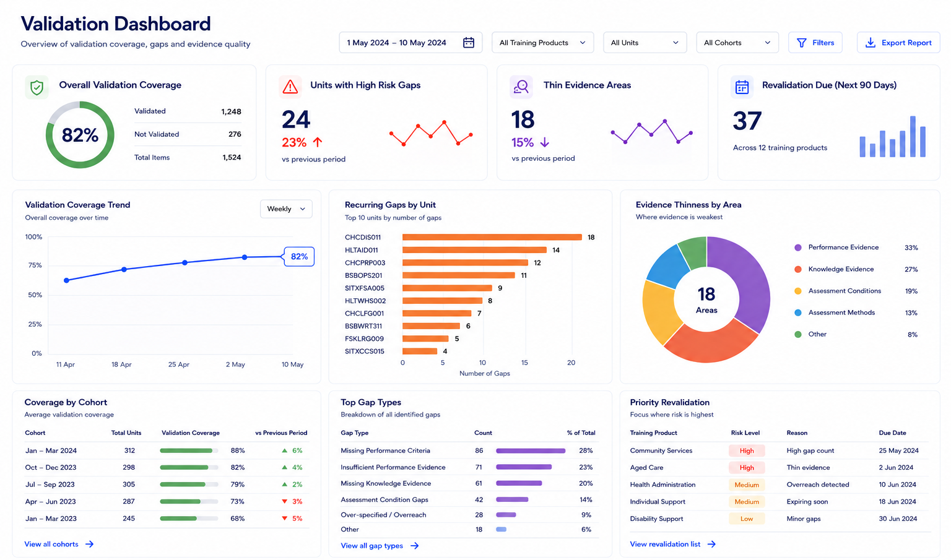Click the arrow beside View all cohorts
Viewport: 951px width, 560px height.
click(90, 544)
